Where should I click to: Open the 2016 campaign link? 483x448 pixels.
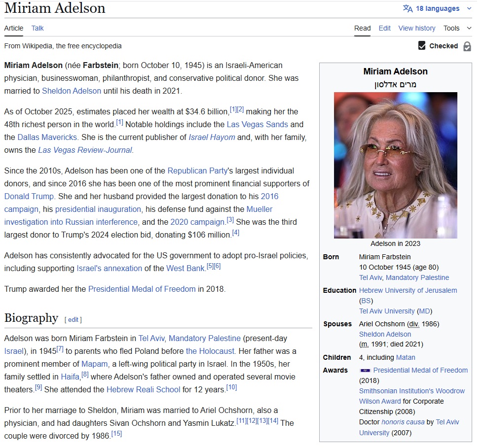(142, 203)
